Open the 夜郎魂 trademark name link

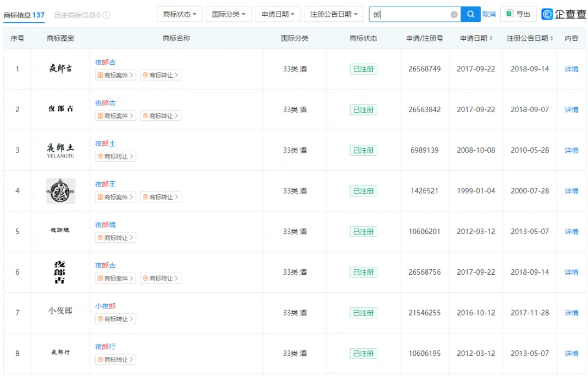tap(106, 225)
